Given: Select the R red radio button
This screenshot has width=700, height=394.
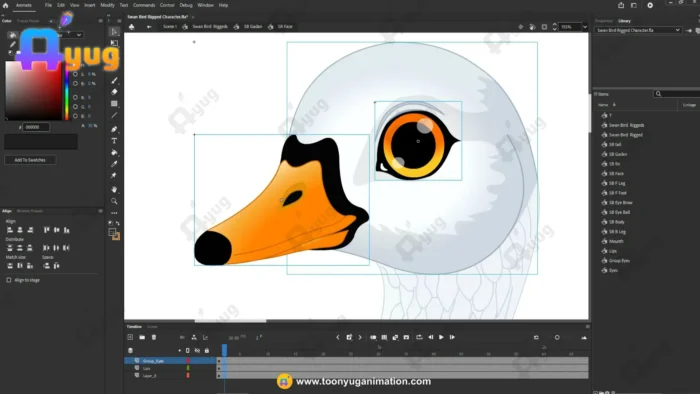Looking at the screenshot, I should pyautogui.click(x=75, y=97).
